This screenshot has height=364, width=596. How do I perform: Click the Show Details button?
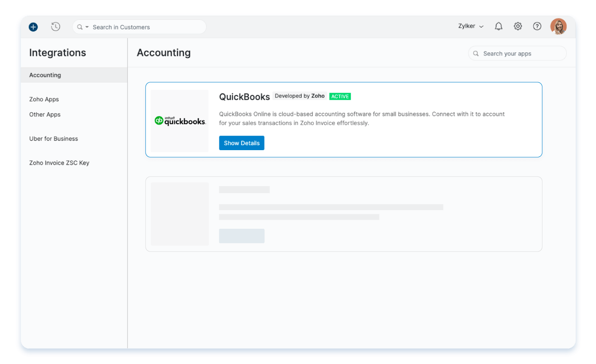point(241,143)
